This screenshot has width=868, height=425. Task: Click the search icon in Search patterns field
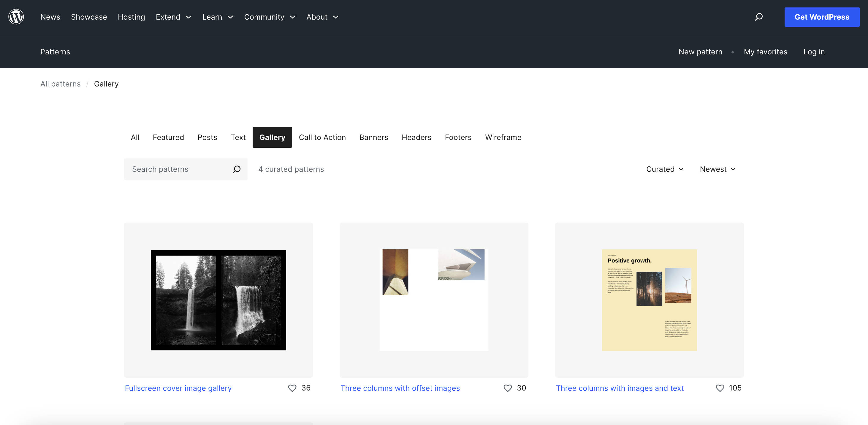(237, 169)
